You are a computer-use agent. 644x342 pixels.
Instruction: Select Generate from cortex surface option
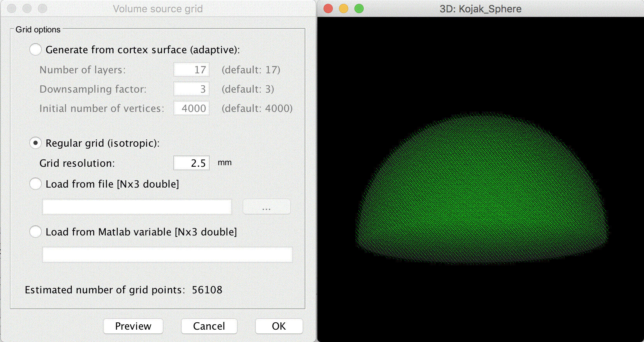point(36,50)
